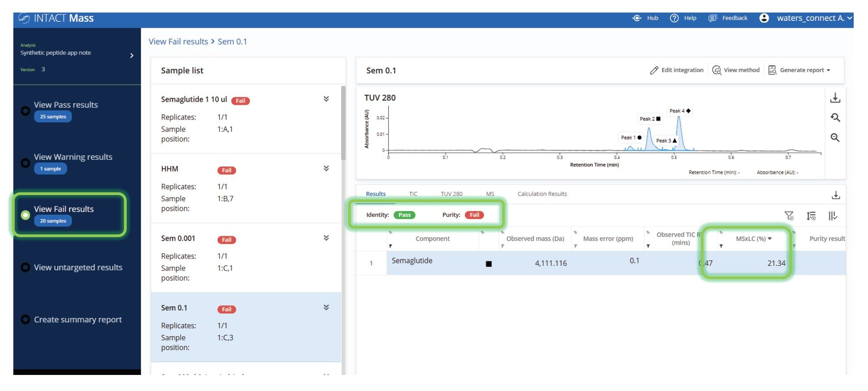The width and height of the screenshot is (868, 391).
Task: Click the zoom in magnifier icon
Action: click(835, 138)
